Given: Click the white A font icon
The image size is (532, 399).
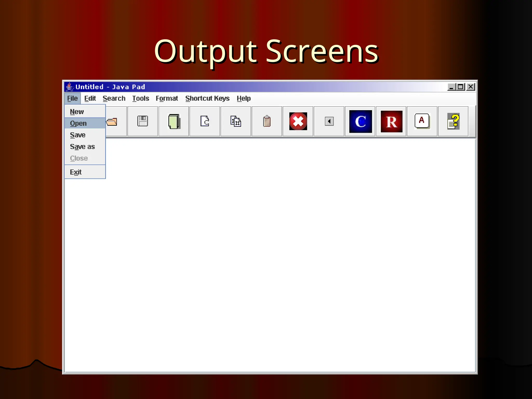Looking at the screenshot, I should [x=422, y=121].
